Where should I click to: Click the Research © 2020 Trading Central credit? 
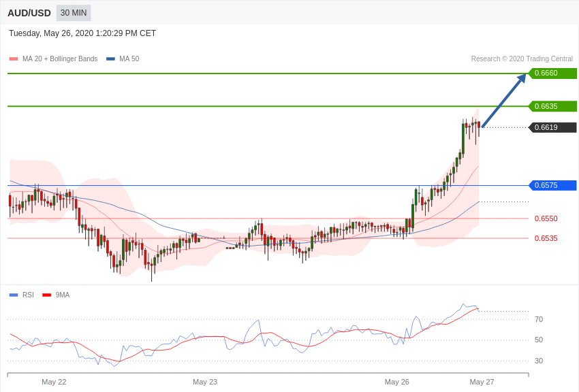click(522, 59)
